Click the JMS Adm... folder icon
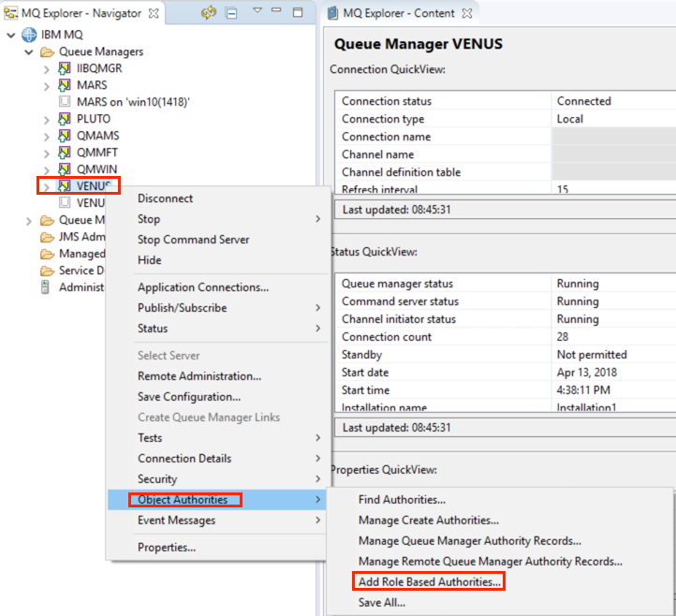Viewport: 676px width, 616px height. click(x=47, y=237)
